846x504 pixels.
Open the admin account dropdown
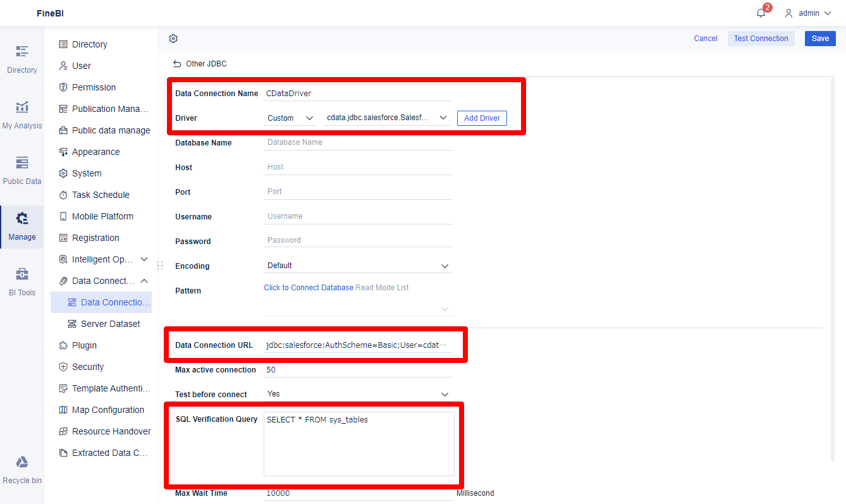808,13
